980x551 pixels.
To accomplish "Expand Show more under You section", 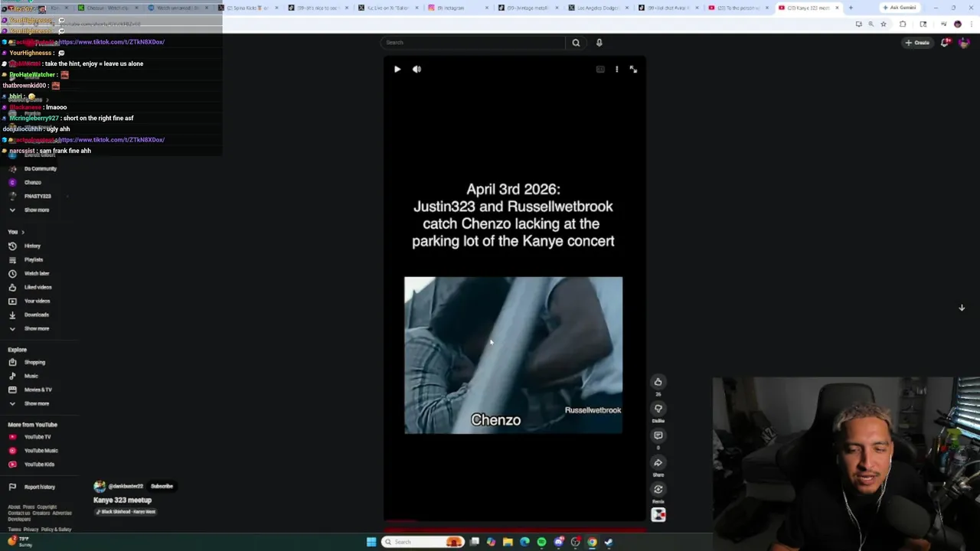I will [36, 328].
